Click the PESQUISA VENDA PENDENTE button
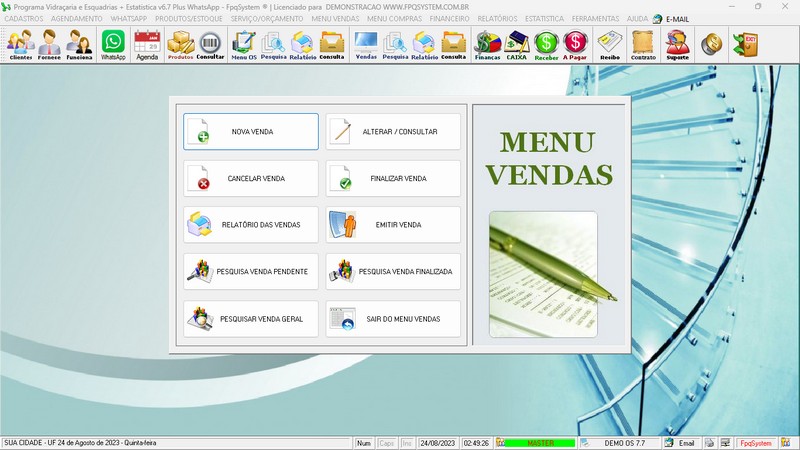The height and width of the screenshot is (450, 800). point(251,271)
